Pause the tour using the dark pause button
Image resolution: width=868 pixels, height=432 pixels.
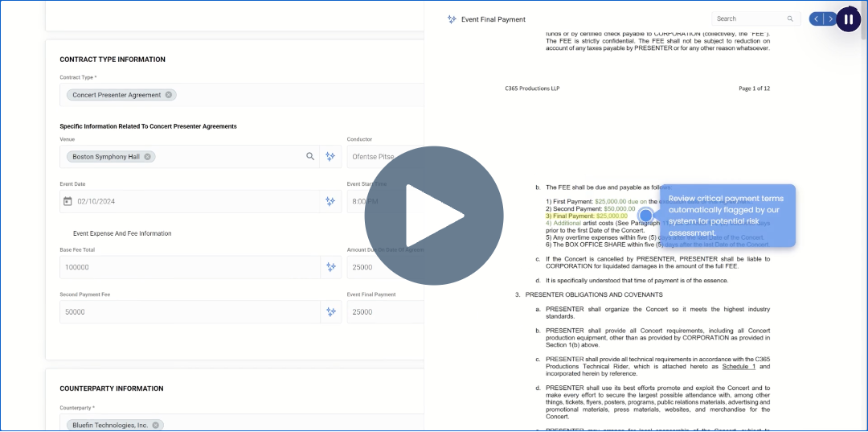848,19
